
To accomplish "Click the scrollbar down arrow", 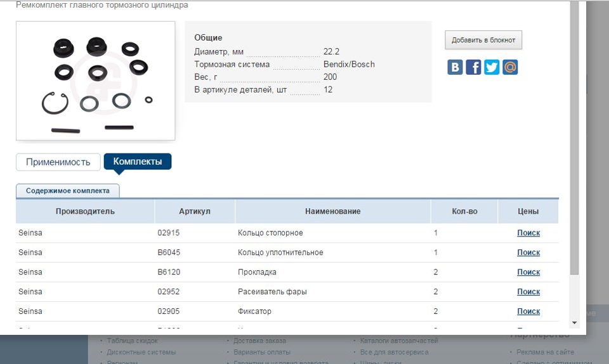I will (575, 323).
